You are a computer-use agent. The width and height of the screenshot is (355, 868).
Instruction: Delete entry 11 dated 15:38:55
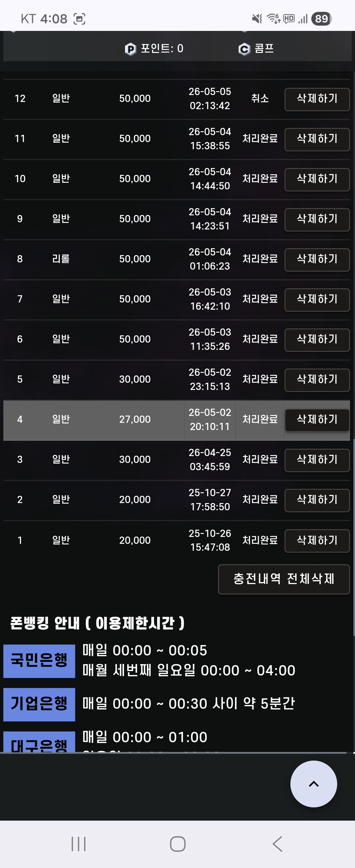[x=317, y=139]
